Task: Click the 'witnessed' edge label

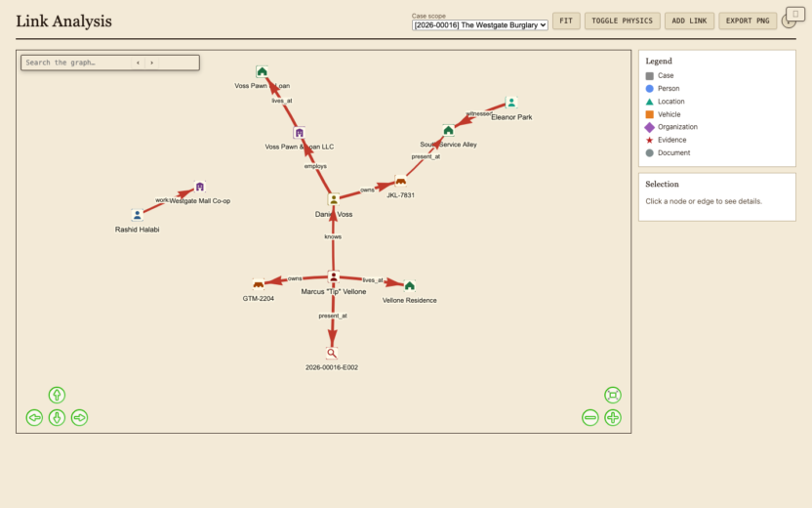Action: 479,113
